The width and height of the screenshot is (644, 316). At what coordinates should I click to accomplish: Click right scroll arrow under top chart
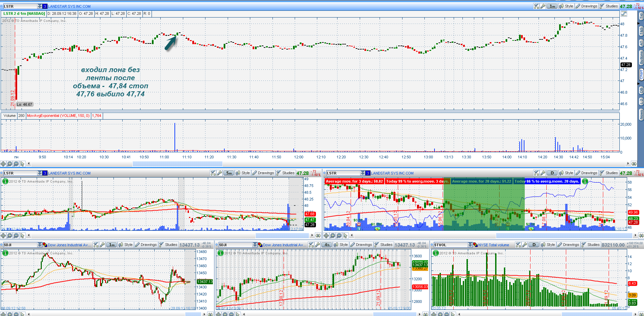click(x=628, y=164)
